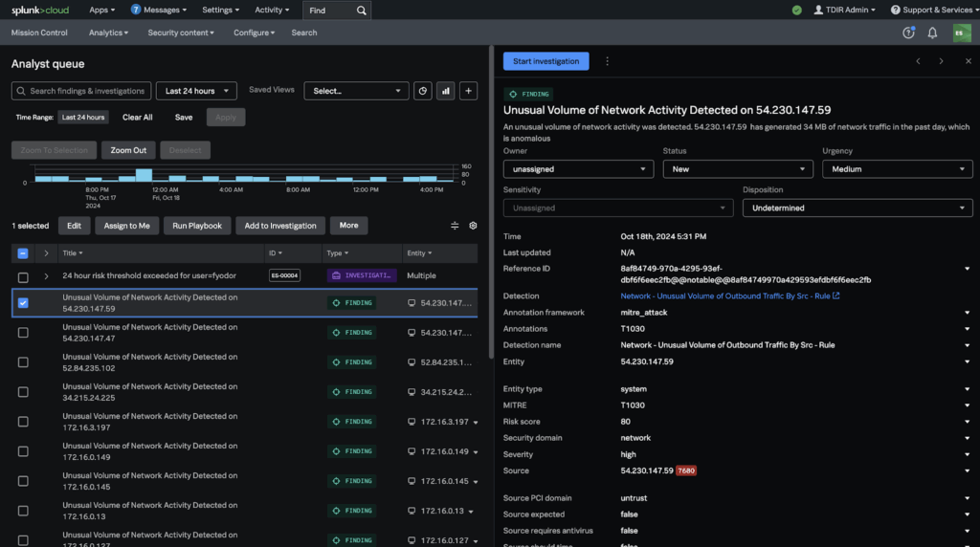Click the filter sliders icon above table

455,226
